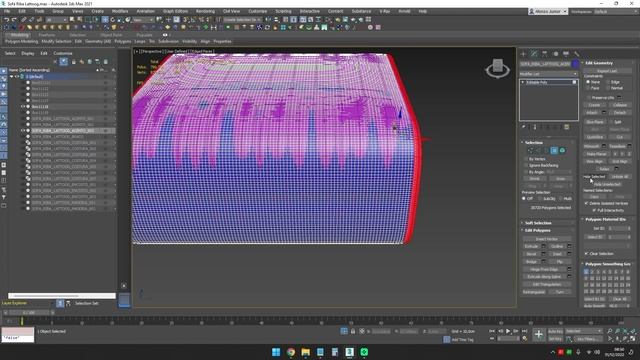Screen dimensions: 640x360
Task: Enable the By Angle checkbox
Action: click(x=526, y=172)
